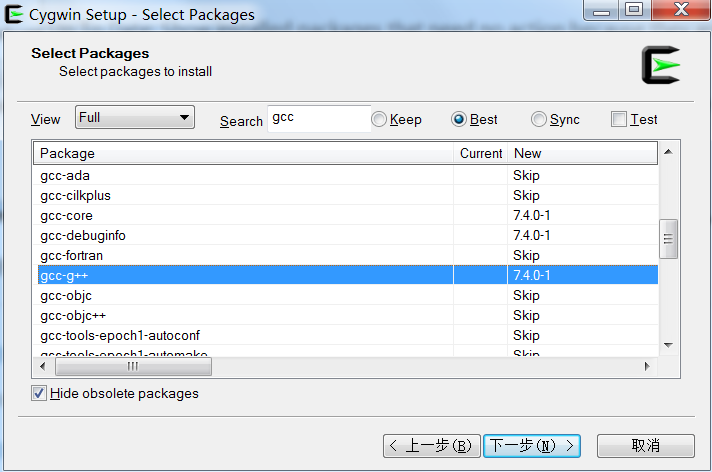Click the Cygwin logo beside Select Packages heading
Image resolution: width=712 pixels, height=472 pixels.
pyautogui.click(x=661, y=65)
